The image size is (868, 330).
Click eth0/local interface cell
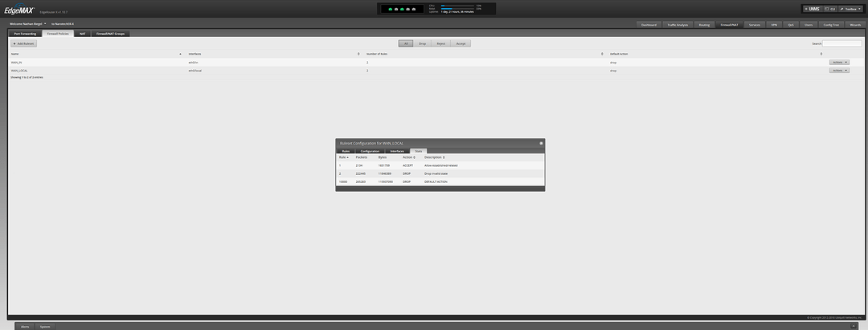point(195,71)
